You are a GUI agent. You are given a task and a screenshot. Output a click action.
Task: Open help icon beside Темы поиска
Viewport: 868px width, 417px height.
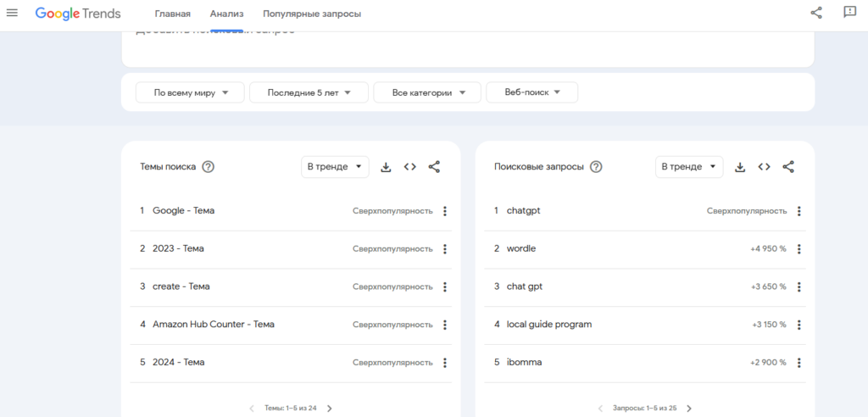coord(209,167)
